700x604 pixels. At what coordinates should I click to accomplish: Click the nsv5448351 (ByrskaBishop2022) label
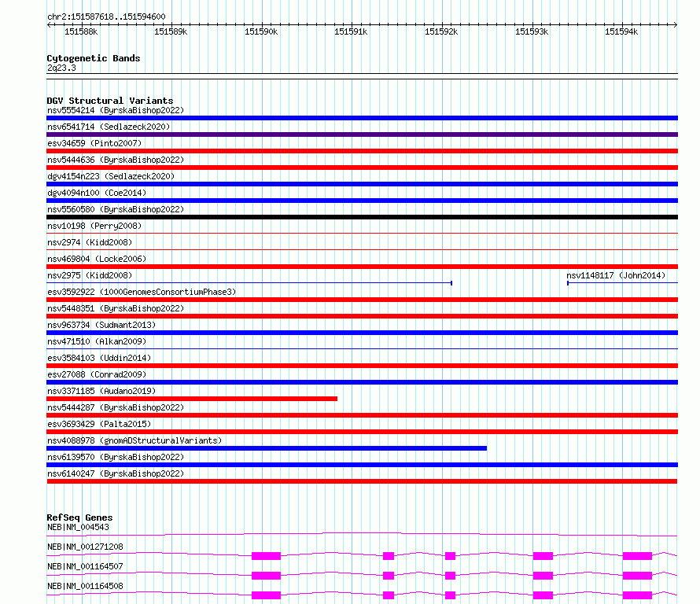(x=116, y=308)
